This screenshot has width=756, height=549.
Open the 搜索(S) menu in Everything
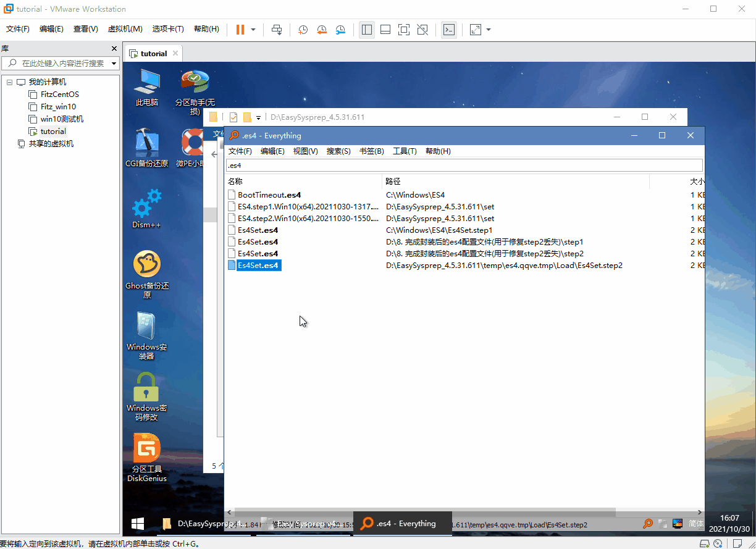338,151
